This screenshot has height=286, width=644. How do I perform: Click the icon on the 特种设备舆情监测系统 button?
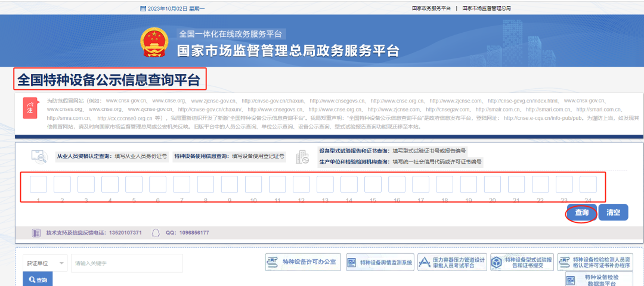tap(353, 263)
